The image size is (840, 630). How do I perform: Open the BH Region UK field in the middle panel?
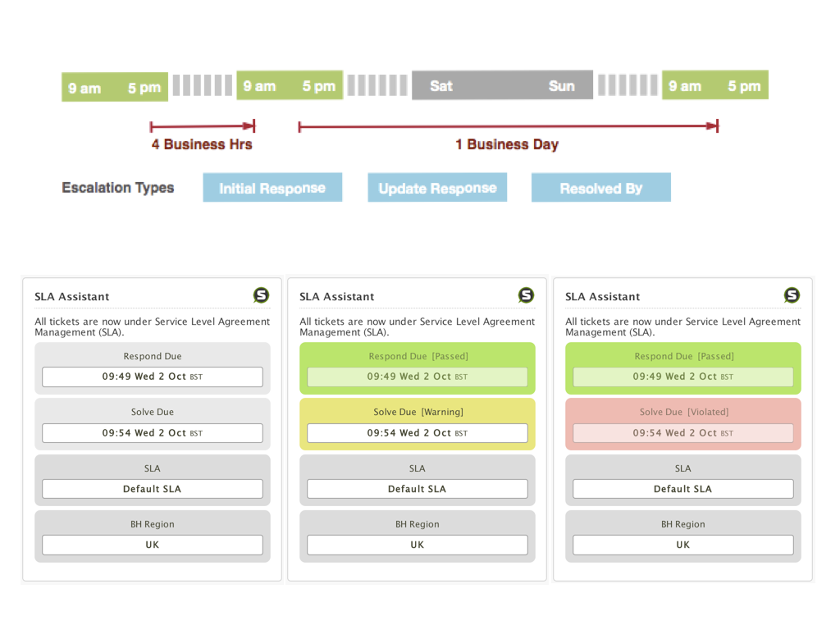[417, 545]
